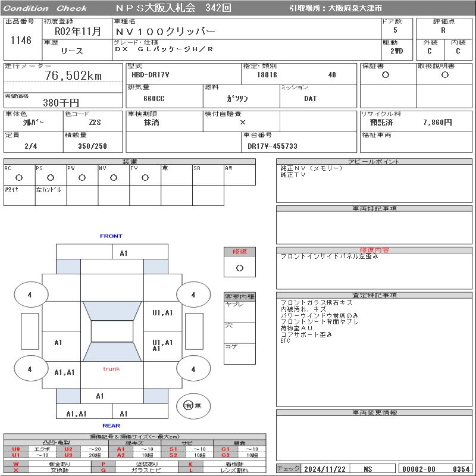Select the seating capacity "2/4"
Viewport: 476px width, 476px height.
pyautogui.click(x=31, y=146)
